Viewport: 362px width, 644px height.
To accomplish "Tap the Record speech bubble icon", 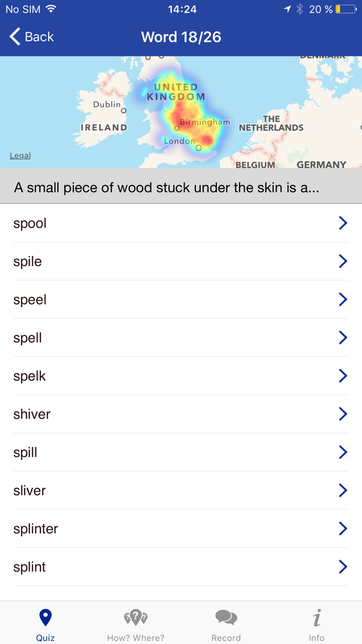I will [226, 617].
